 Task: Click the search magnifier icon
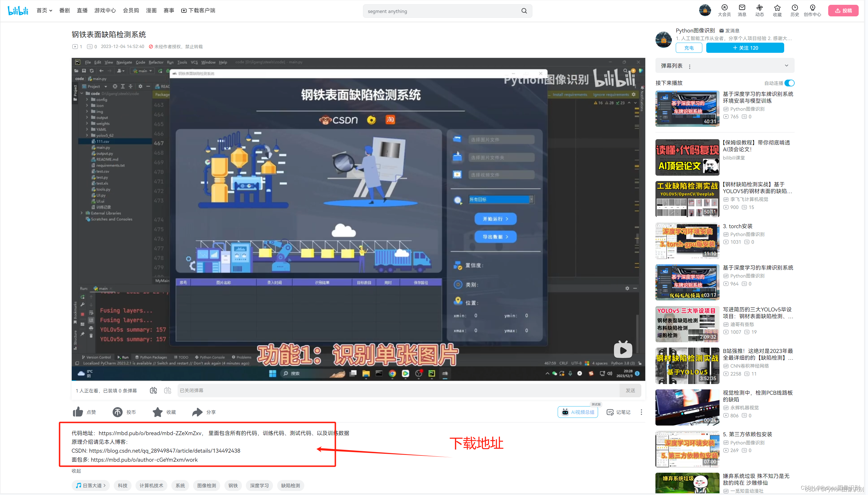tap(524, 11)
